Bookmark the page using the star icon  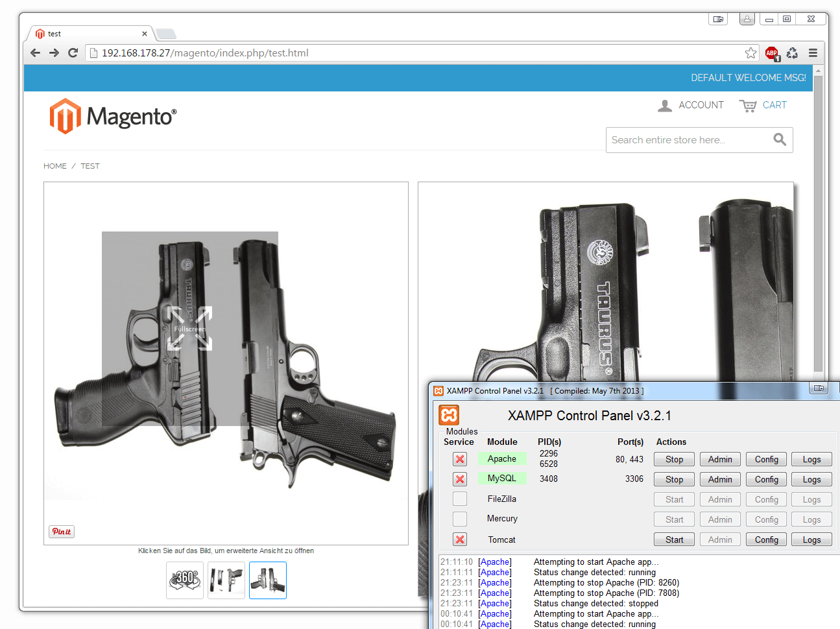click(750, 53)
